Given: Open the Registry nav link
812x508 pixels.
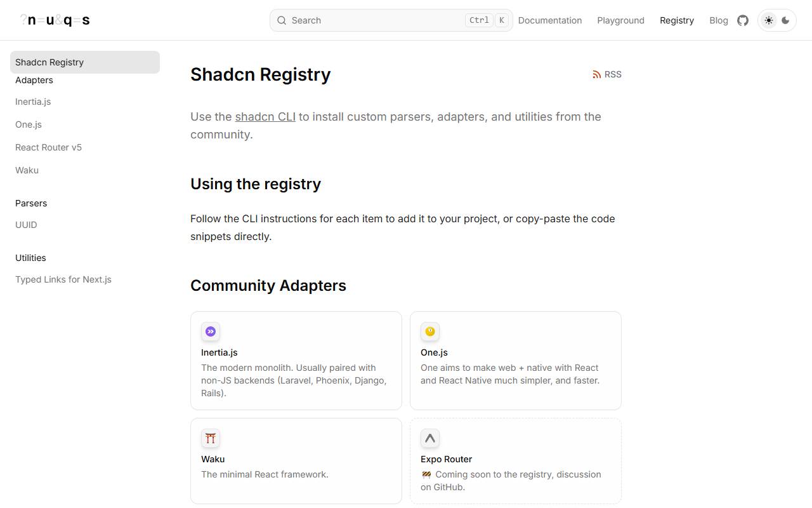Looking at the screenshot, I should pyautogui.click(x=677, y=20).
